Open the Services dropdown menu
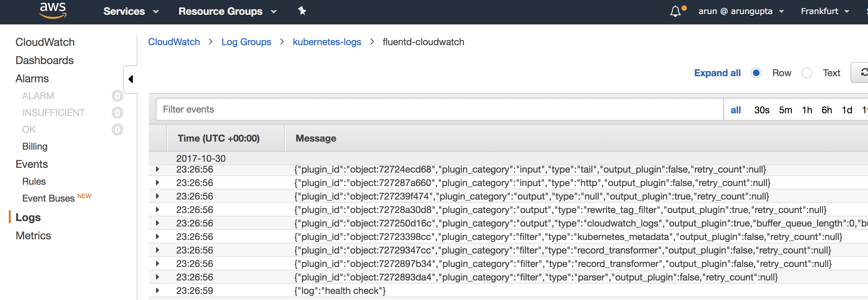Screen dimensions: 868x300 (131, 11)
